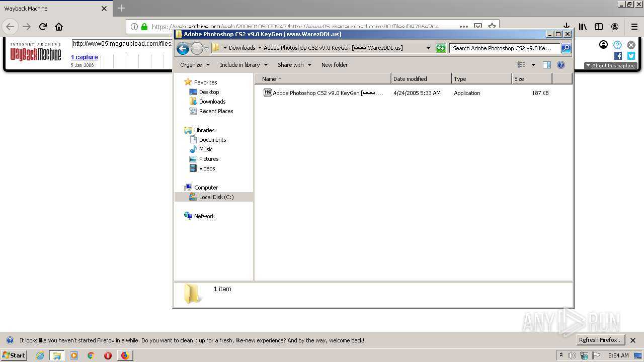Go back in the Explorer window
This screenshot has width=644, height=362.
[183, 48]
